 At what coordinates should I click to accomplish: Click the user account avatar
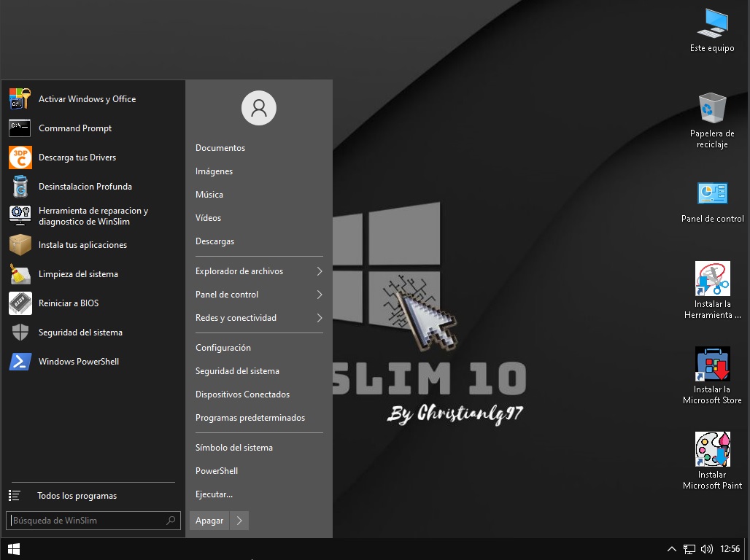(259, 108)
